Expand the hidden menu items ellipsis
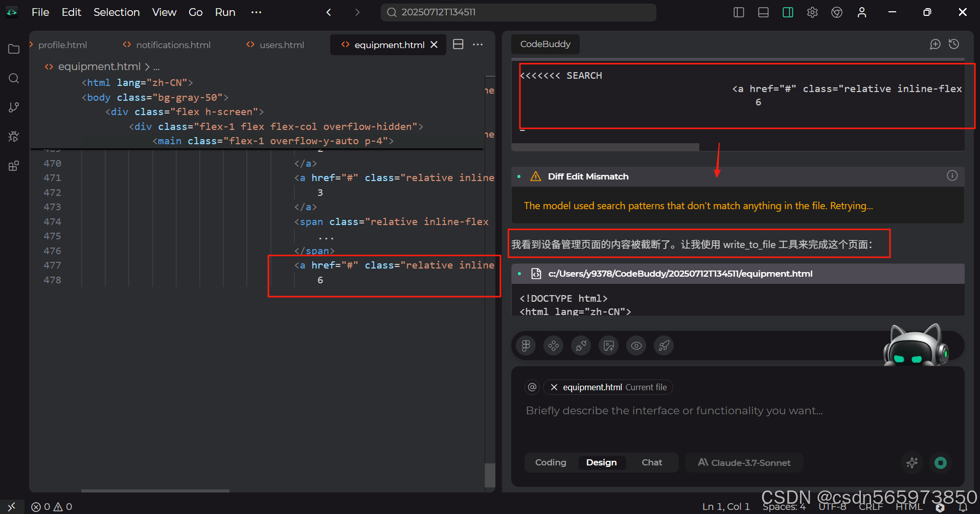 257,12
